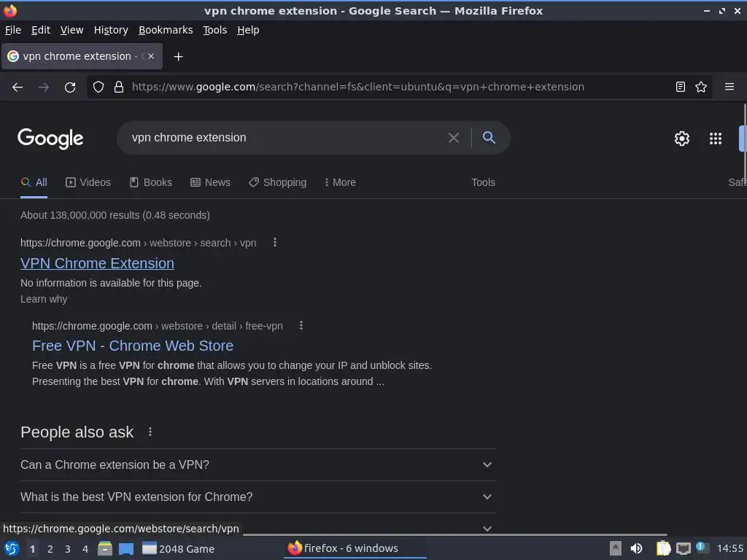
Task: Switch to workspace 4
Action: pyautogui.click(x=85, y=549)
